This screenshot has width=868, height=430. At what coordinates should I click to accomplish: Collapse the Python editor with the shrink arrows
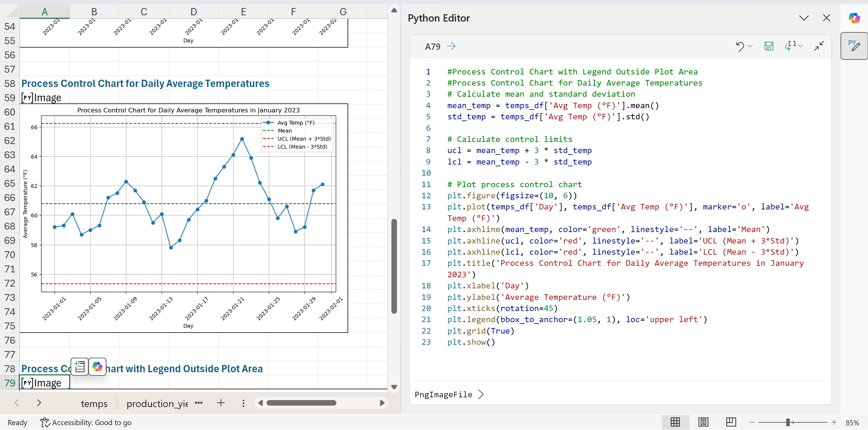[x=819, y=46]
